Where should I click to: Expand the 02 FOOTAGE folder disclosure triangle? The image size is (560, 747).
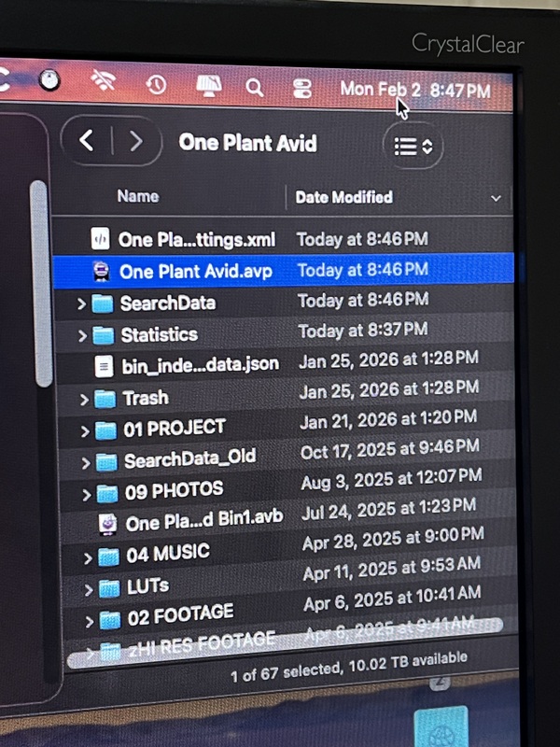coord(89,619)
